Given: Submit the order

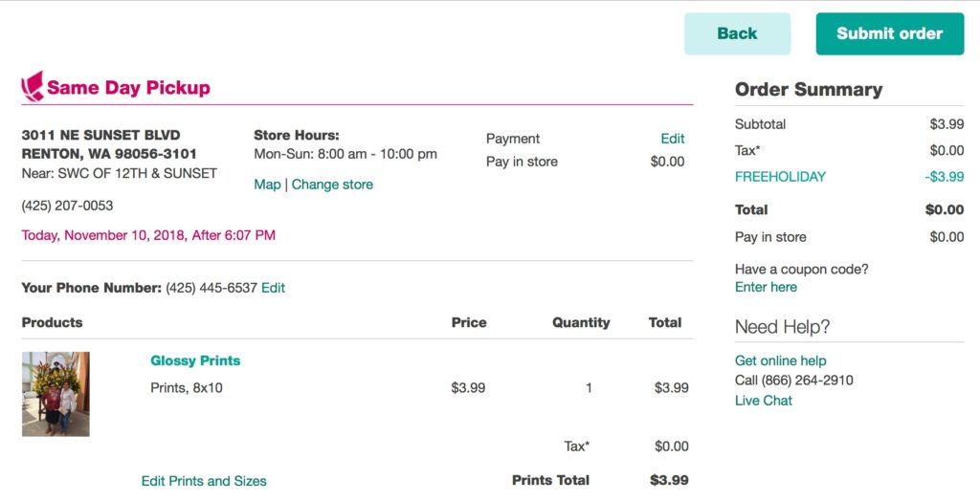Looking at the screenshot, I should [x=889, y=33].
